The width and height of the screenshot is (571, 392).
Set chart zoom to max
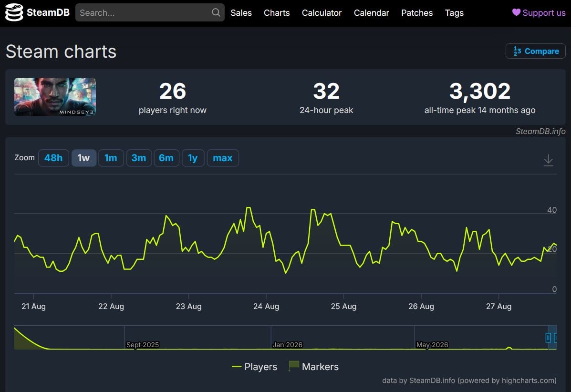pyautogui.click(x=223, y=158)
